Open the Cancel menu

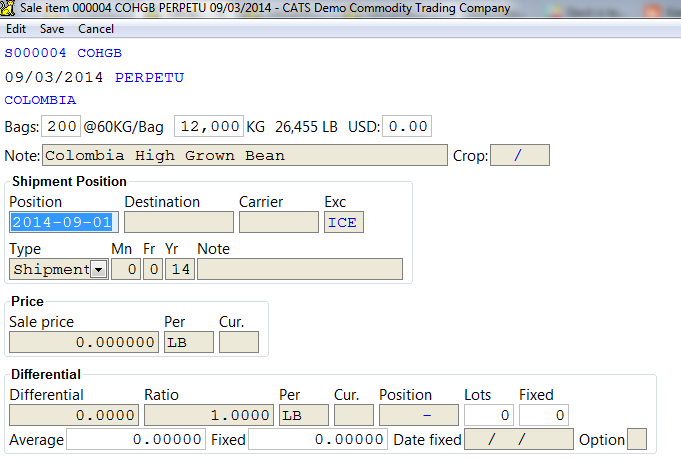point(96,29)
